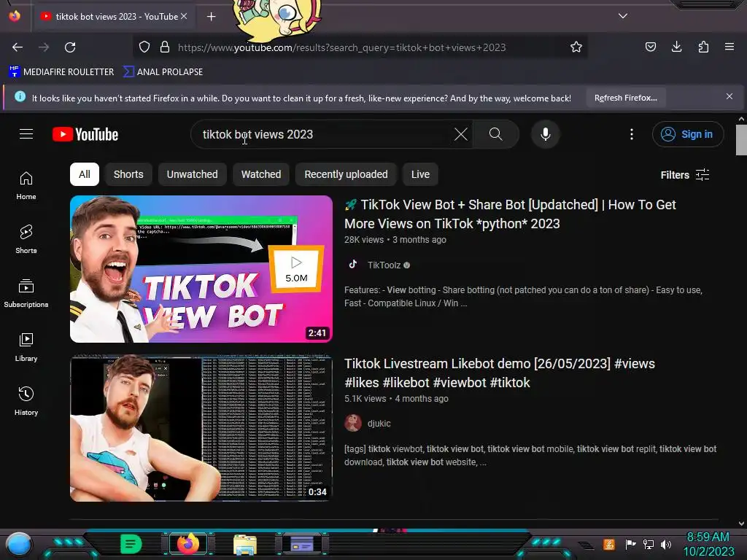This screenshot has width=747, height=560.
Task: Open Home in the sidebar
Action: tap(26, 186)
